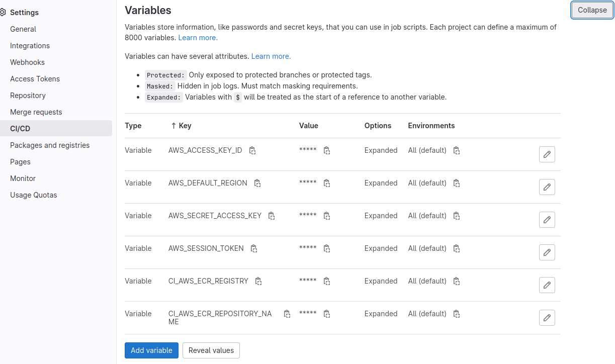615x364 pixels.
Task: Sort variables by Key column
Action: pyautogui.click(x=181, y=126)
